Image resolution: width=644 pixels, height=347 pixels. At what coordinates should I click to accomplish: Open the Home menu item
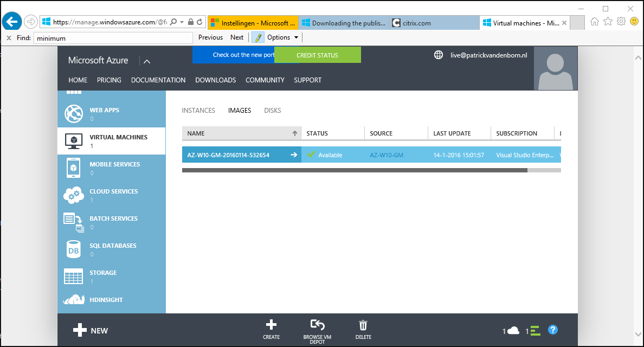(78, 80)
